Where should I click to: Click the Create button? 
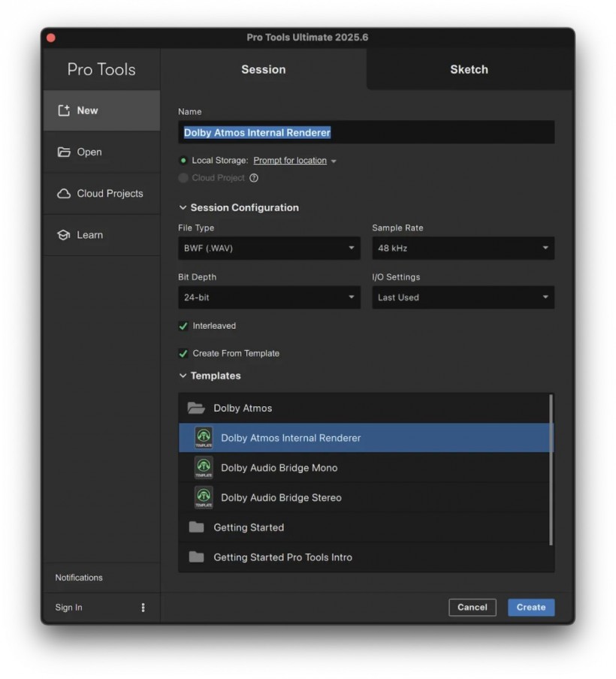pyautogui.click(x=531, y=607)
